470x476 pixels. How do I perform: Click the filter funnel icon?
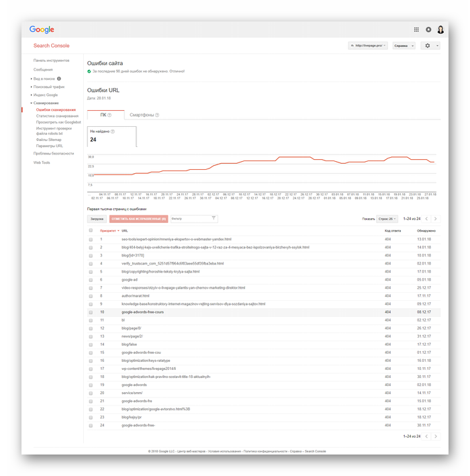[214, 218]
